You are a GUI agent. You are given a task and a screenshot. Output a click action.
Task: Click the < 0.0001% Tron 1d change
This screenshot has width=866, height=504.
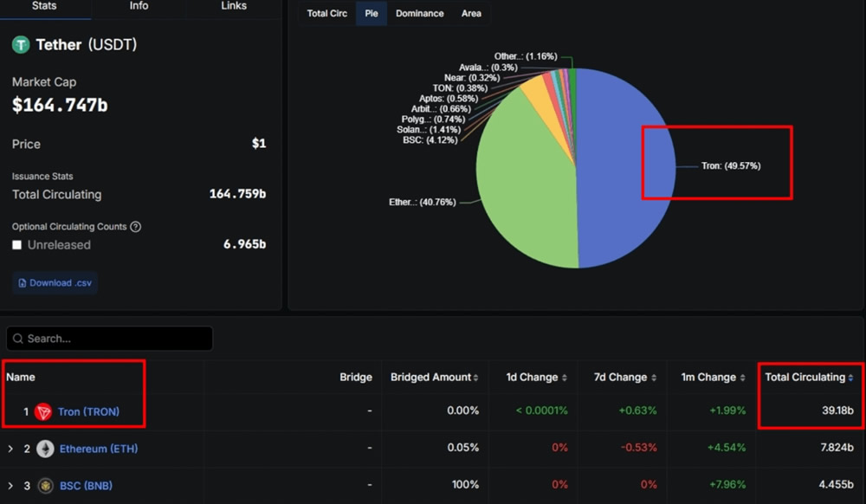(542, 410)
